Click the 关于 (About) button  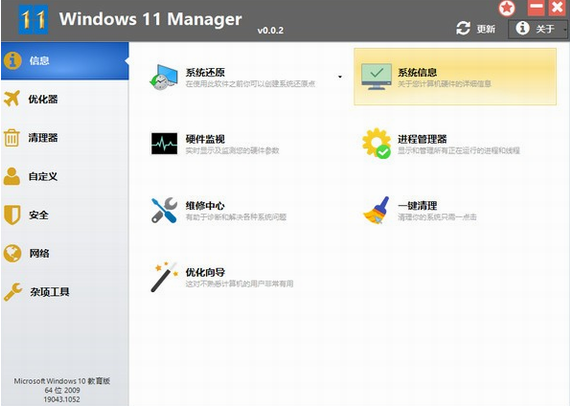[x=535, y=29]
